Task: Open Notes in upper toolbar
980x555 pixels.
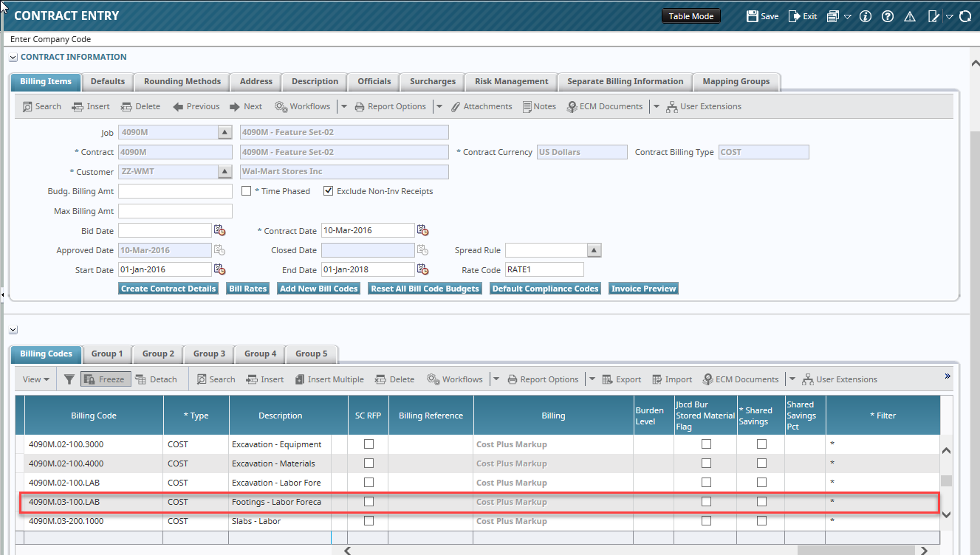Action: click(x=539, y=106)
